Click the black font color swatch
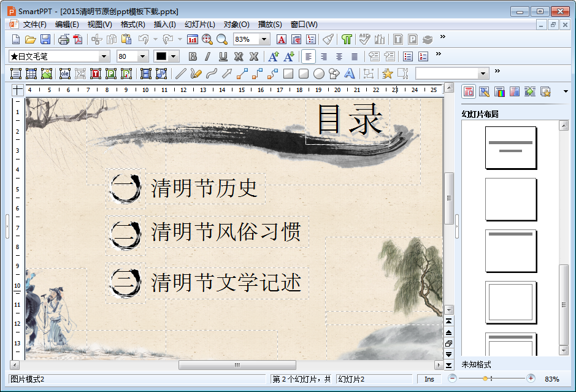576x392 pixels. [x=161, y=56]
